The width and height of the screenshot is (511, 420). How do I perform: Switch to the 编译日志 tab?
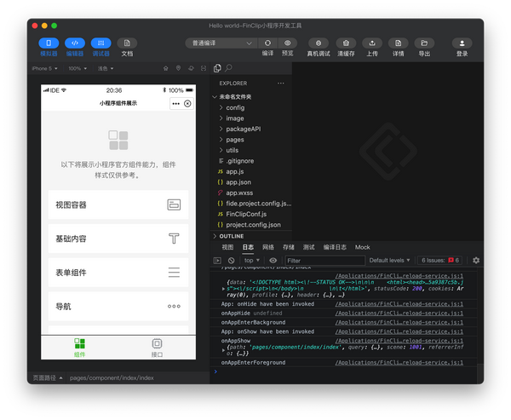(x=335, y=247)
